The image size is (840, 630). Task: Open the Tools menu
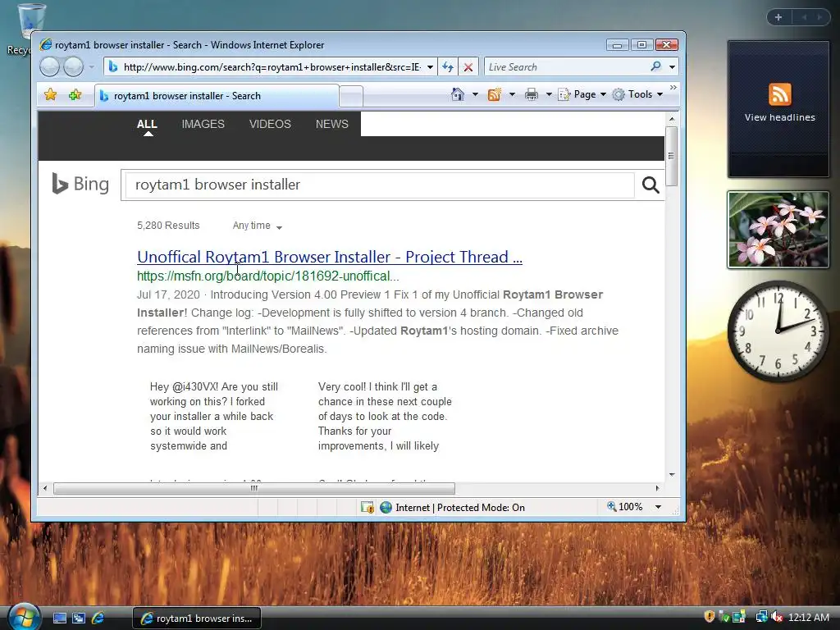pyautogui.click(x=637, y=94)
